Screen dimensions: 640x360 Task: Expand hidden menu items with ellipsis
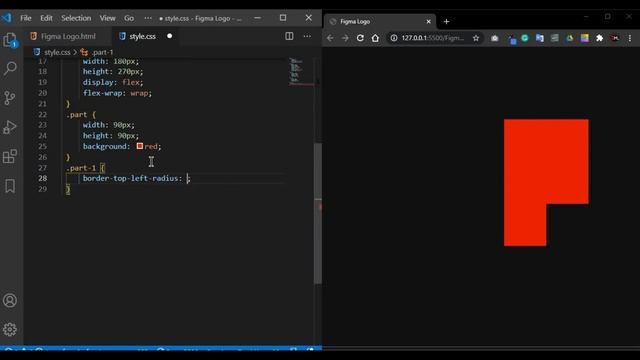click(x=148, y=18)
